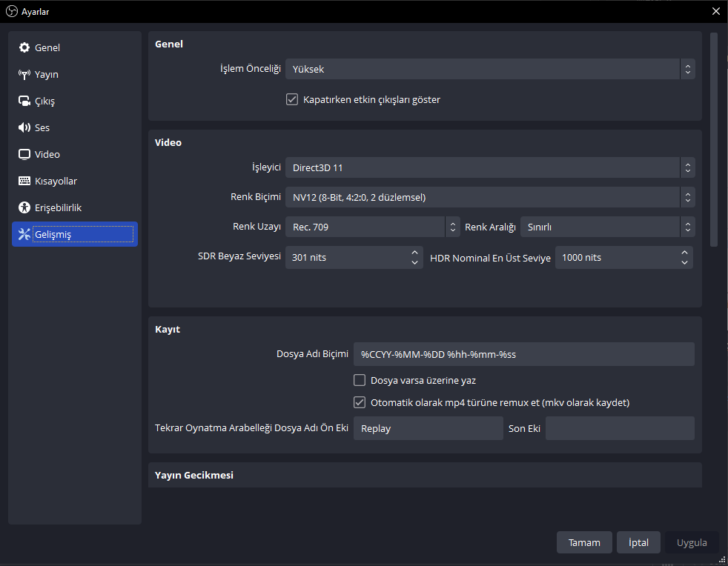Click the keyboard icon for Kısayollar
The image size is (728, 566).
coord(24,182)
